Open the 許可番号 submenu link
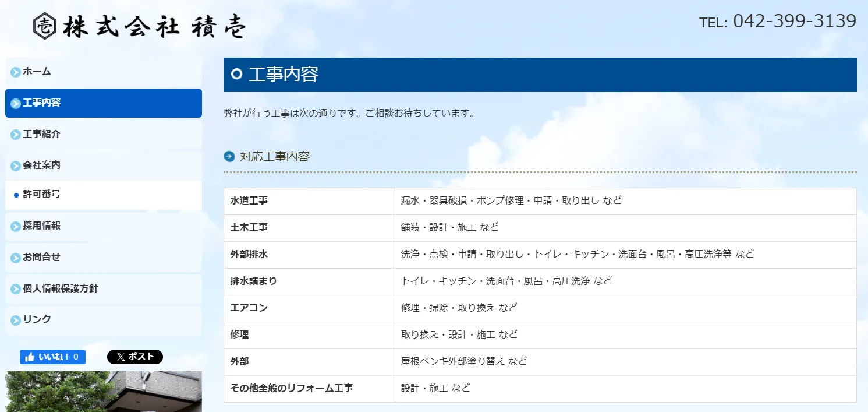 tap(42, 195)
